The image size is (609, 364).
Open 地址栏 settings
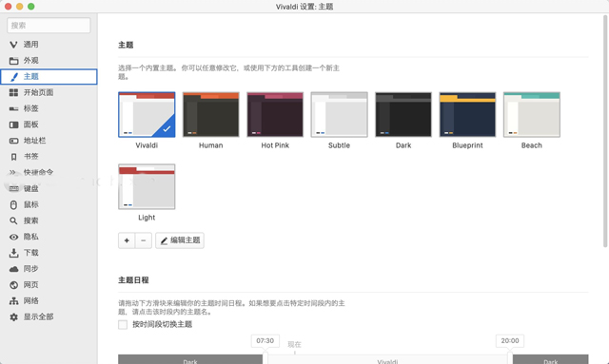click(49, 141)
